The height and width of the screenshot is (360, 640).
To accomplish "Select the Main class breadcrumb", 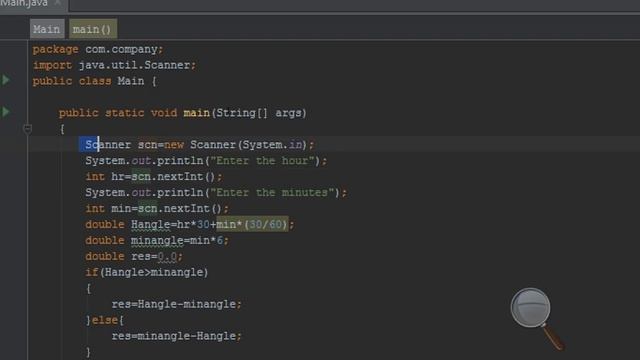I will point(47,29).
